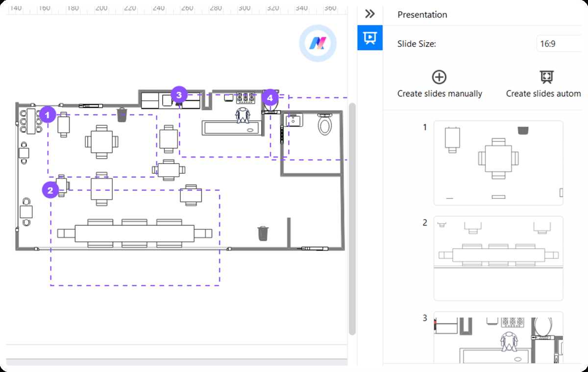This screenshot has height=372, width=588.
Task: Select the large four-chair square table
Action: click(x=101, y=142)
